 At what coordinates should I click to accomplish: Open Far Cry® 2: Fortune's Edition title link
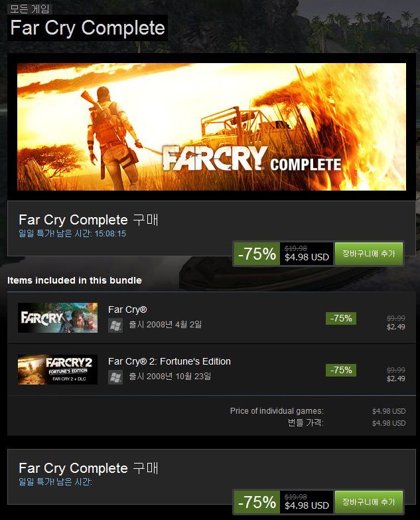pos(169,361)
